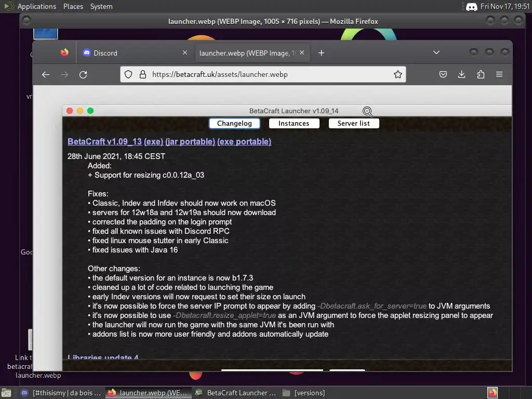
Task: Open the Firefox downloads panel
Action: [461, 74]
